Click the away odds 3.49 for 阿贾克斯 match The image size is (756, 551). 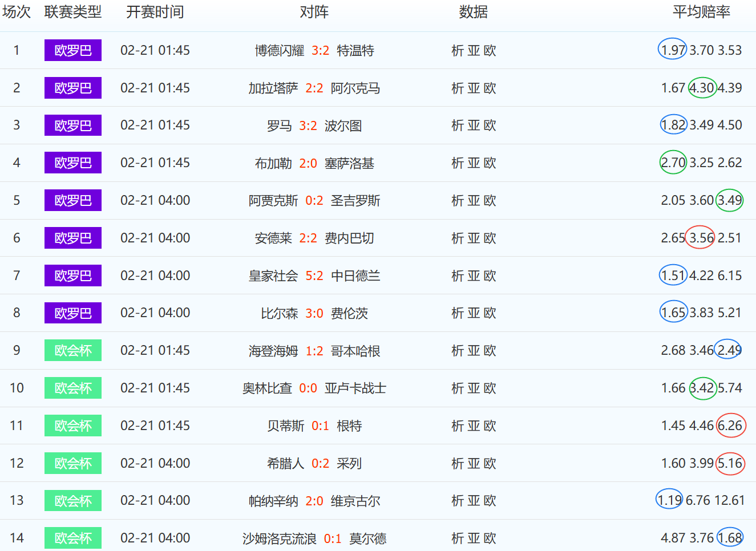coord(730,200)
